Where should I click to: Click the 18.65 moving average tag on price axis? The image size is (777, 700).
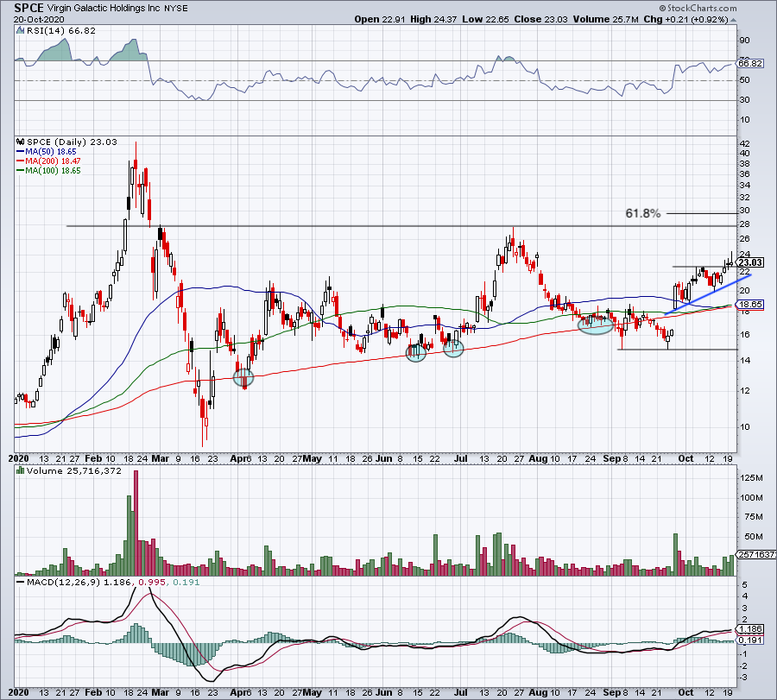[x=750, y=304]
